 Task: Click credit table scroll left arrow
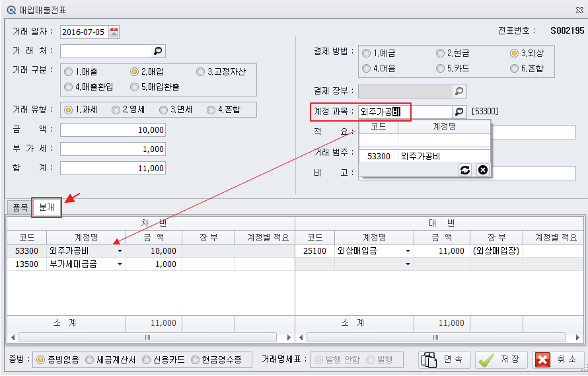[301, 338]
